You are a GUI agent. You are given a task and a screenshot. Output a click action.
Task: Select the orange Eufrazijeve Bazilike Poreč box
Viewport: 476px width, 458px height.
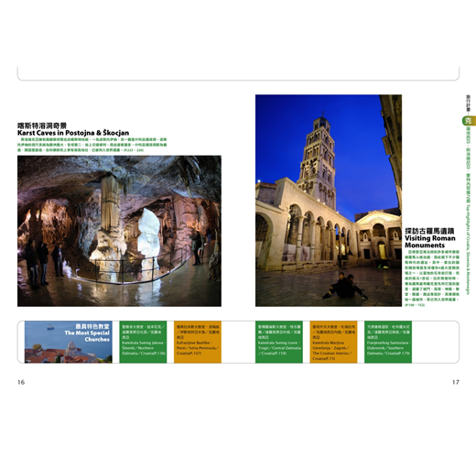coord(198,342)
